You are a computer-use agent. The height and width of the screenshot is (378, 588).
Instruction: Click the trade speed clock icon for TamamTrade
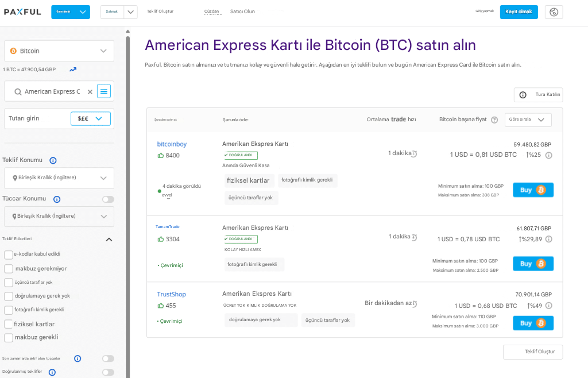coord(415,237)
